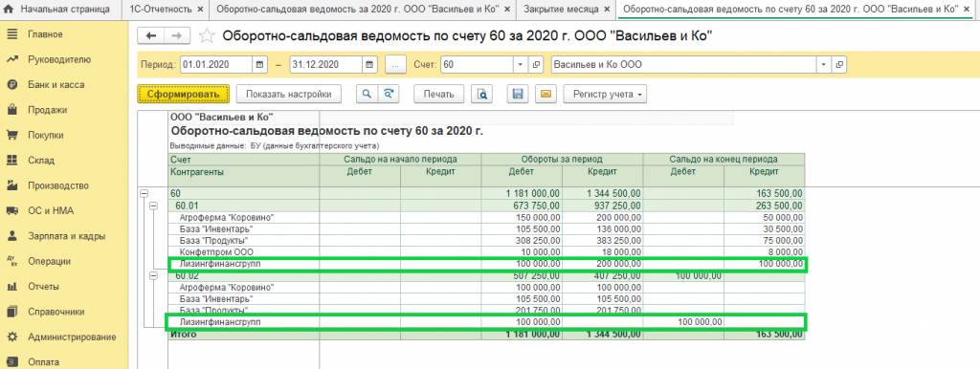Click Лизингфинансгрупп row under 60.02

click(486, 322)
